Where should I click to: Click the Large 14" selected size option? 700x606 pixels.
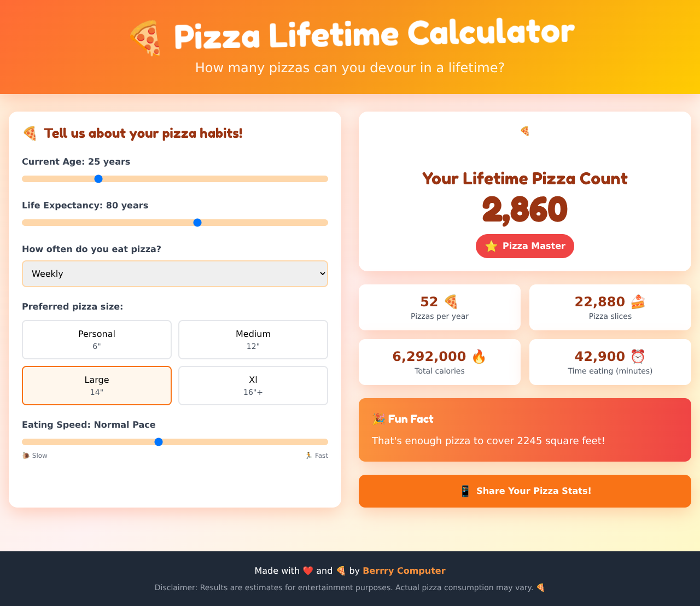coord(96,385)
